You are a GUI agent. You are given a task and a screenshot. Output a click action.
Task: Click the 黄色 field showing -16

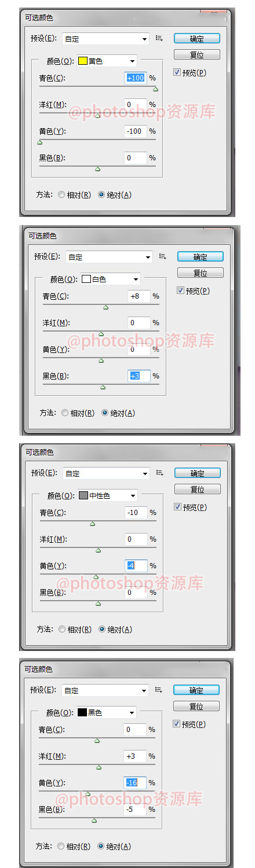pos(135,782)
